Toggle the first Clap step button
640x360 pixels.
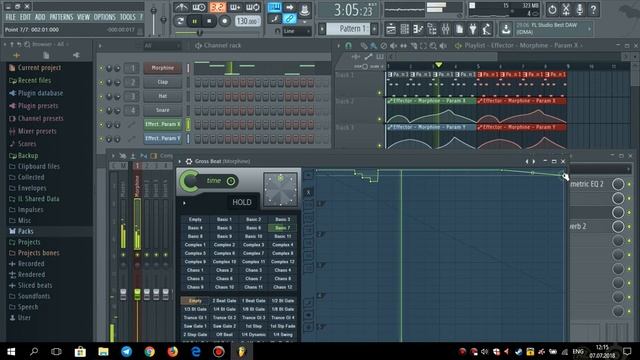click(198, 83)
